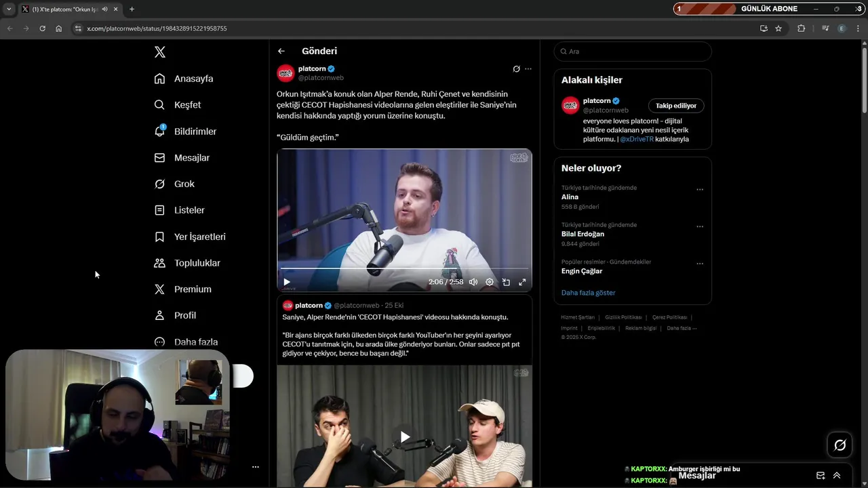Seek on the video progress bar
This screenshot has height=488, width=868.
[404, 268]
